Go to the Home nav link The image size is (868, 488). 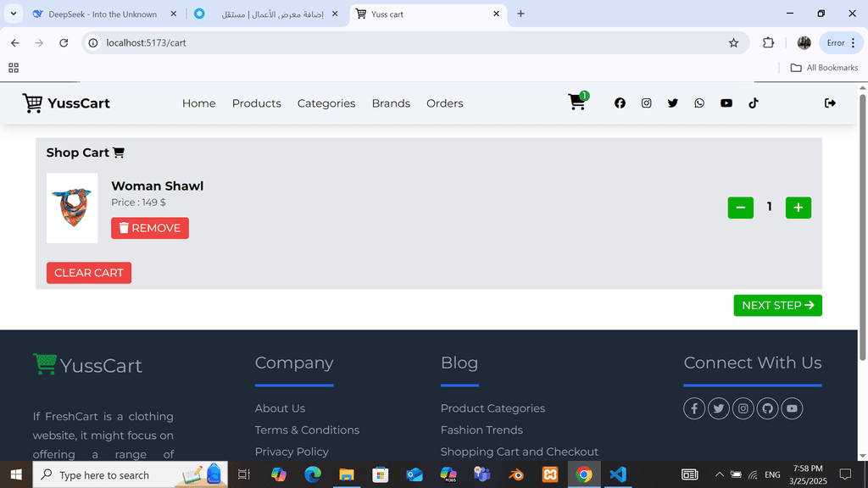tap(198, 103)
